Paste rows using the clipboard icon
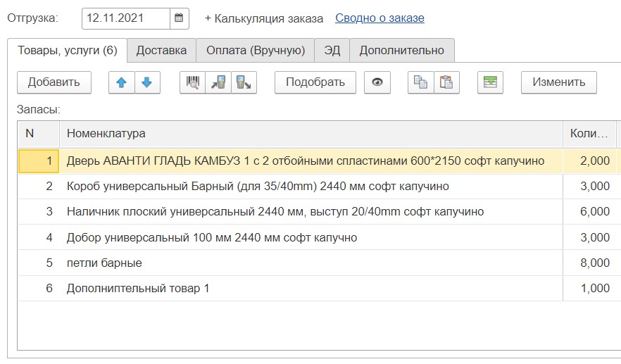621x364 pixels. [446, 82]
